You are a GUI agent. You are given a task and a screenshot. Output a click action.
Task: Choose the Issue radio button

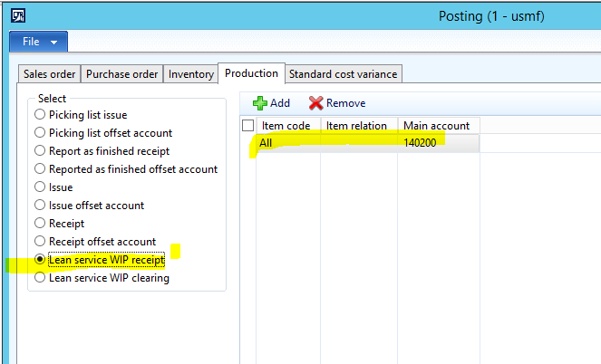[x=39, y=187]
